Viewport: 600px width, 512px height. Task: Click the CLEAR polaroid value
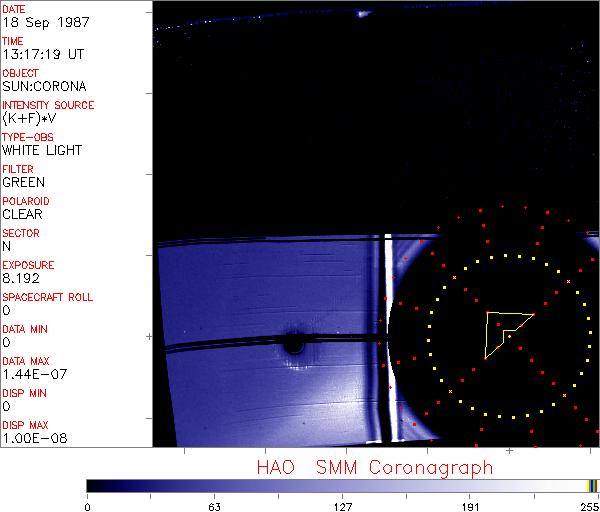[22, 214]
